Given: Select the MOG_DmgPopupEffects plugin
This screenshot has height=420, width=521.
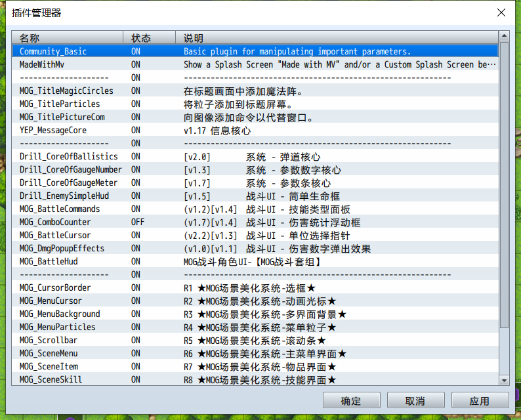Looking at the screenshot, I should [255, 248].
